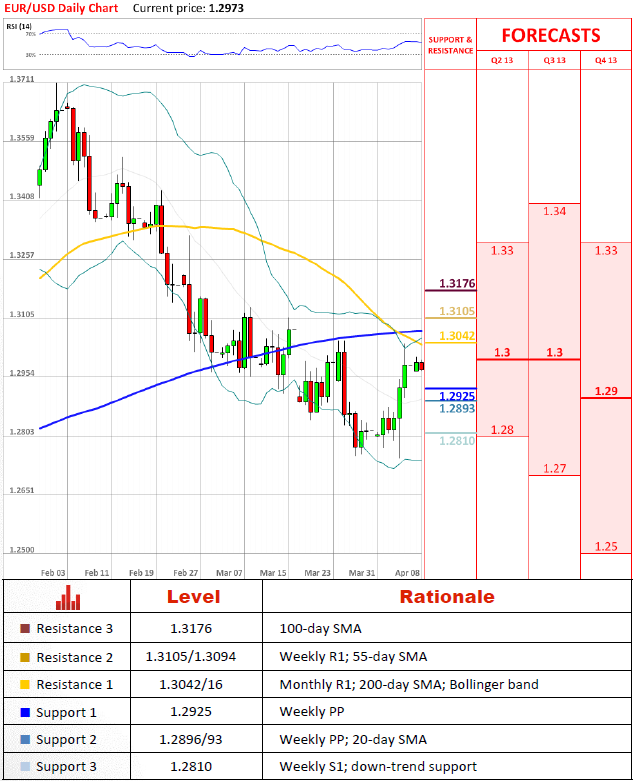Select the Q2 13 forecast column header
634x781 pixels.
tap(502, 60)
